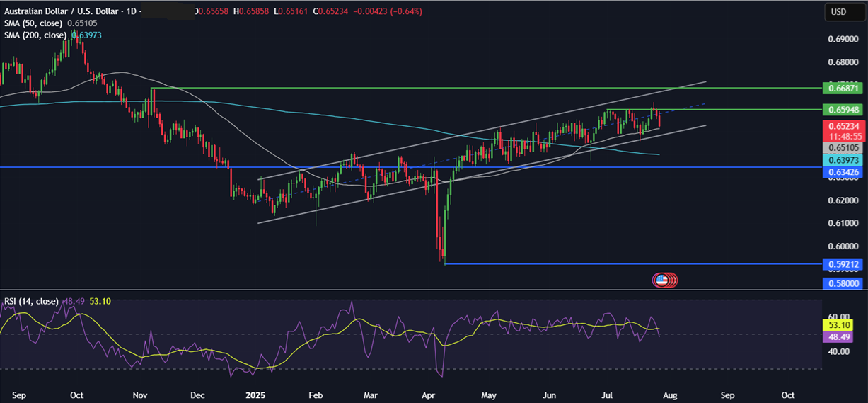
Task: Click the 0.68000 price axis tick
Action: coord(842,62)
